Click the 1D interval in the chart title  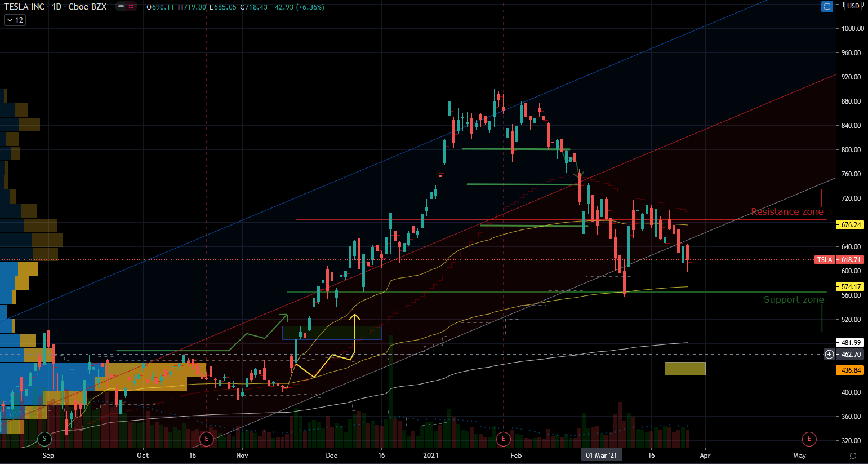coord(56,7)
